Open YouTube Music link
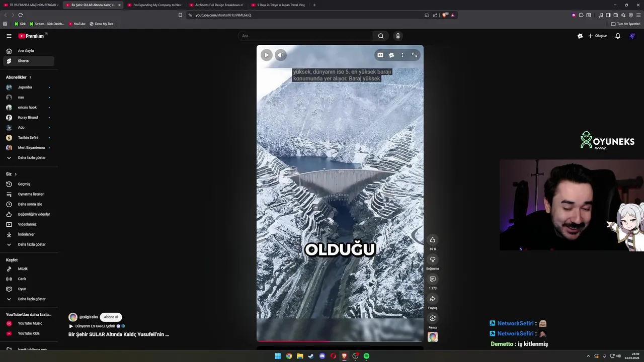 tap(28, 323)
